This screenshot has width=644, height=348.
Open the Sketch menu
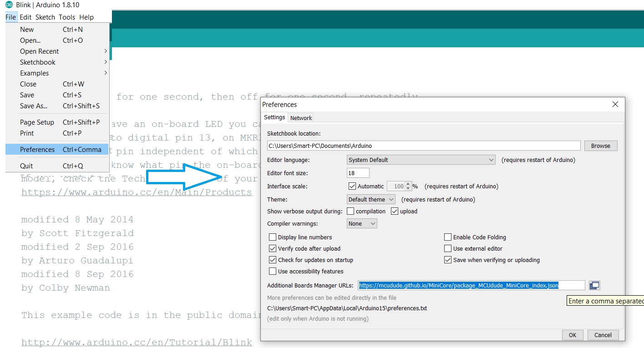point(45,17)
